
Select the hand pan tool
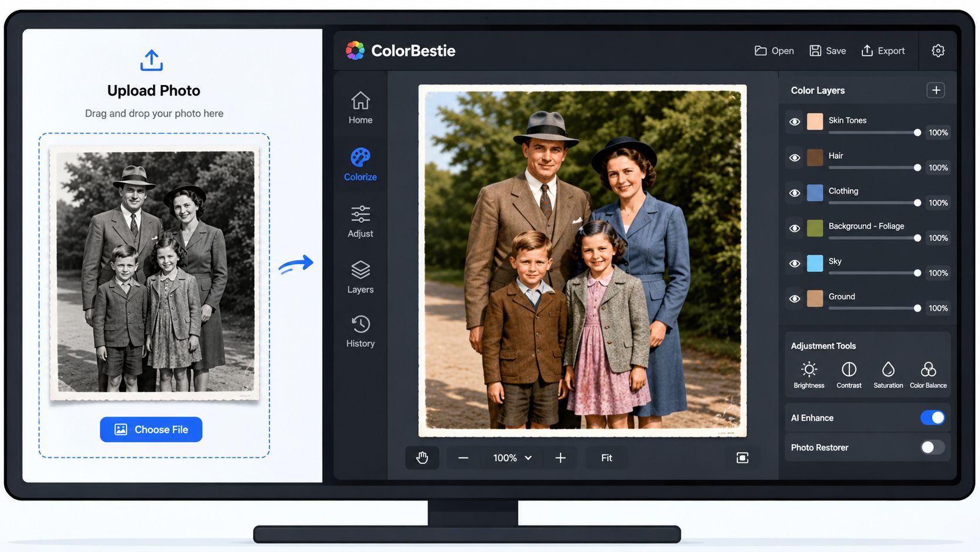(x=422, y=458)
